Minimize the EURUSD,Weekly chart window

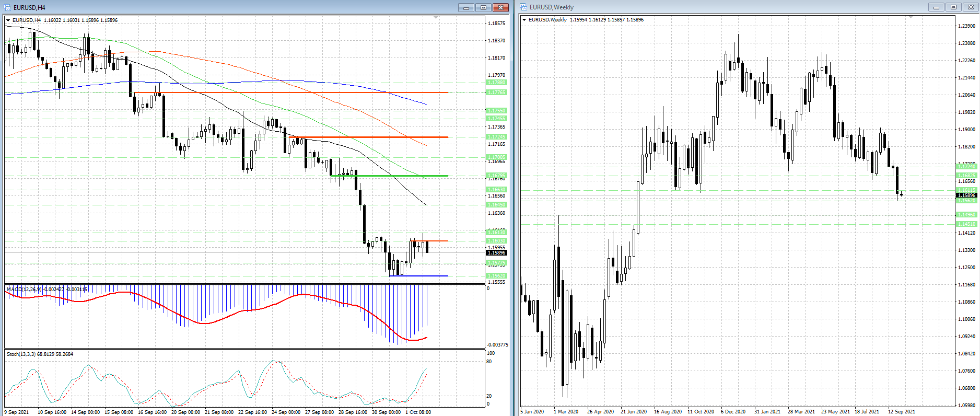pyautogui.click(x=936, y=7)
